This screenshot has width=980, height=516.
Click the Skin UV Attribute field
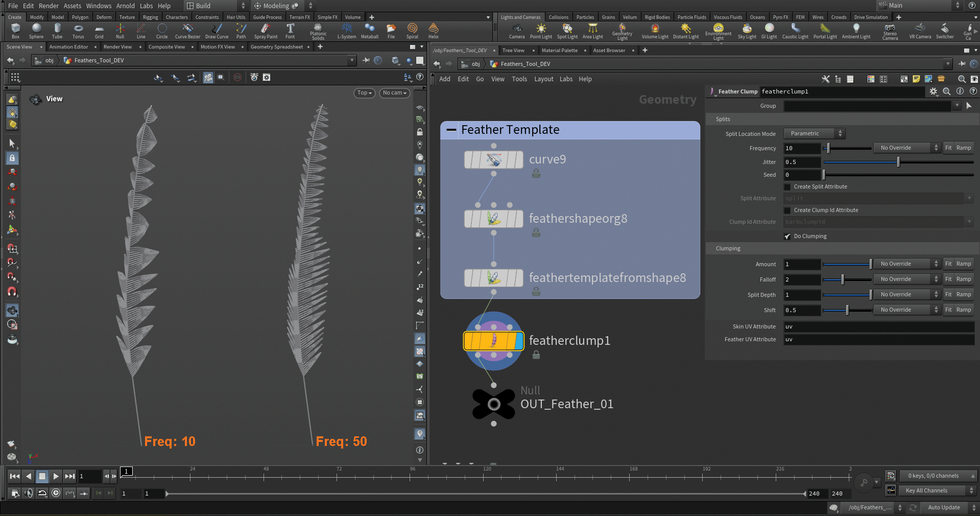coord(879,326)
